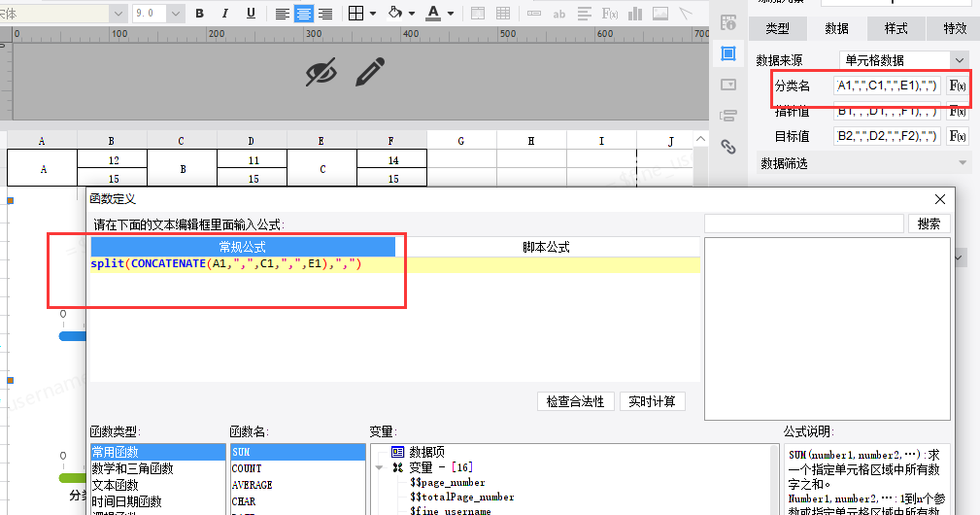980x515 pixels.
Task: Insert slope line icon
Action: 686,14
